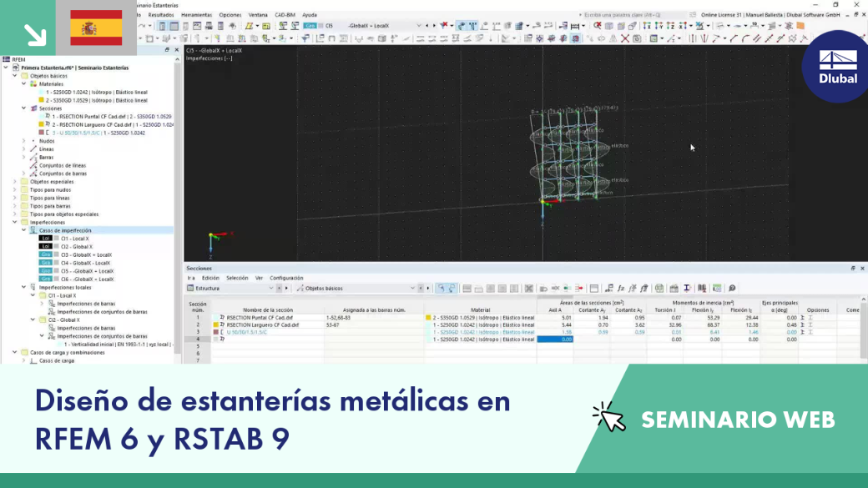Open the Configuración menu in Secciones panel

click(286, 278)
